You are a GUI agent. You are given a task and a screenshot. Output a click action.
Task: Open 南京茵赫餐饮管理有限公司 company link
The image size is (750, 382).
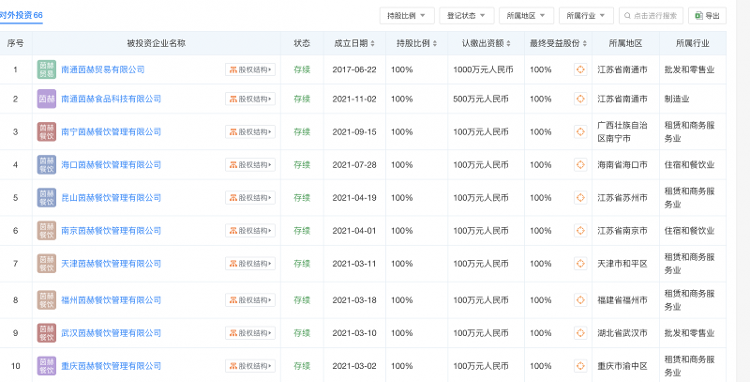point(111,231)
